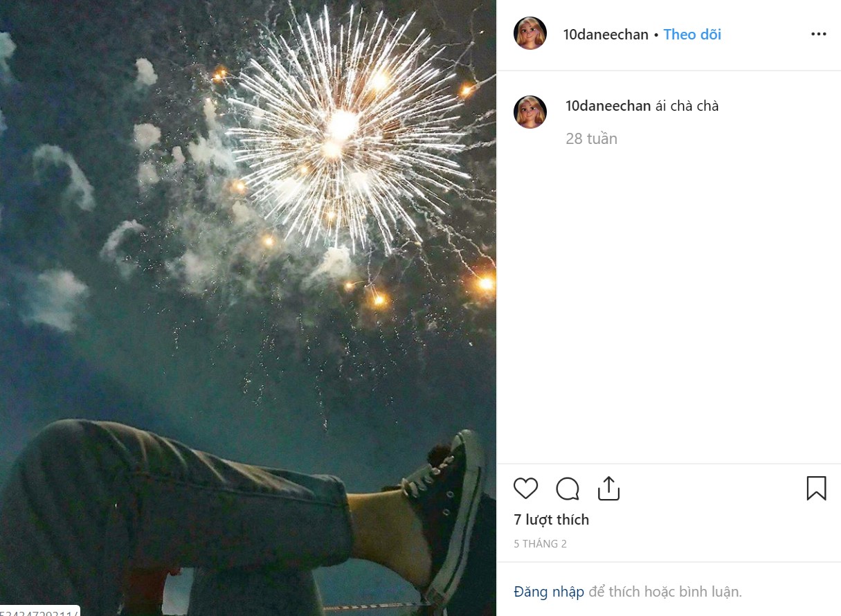Image resolution: width=841 pixels, height=616 pixels.
Task: Open comments via the speech bubble icon
Action: pos(568,489)
